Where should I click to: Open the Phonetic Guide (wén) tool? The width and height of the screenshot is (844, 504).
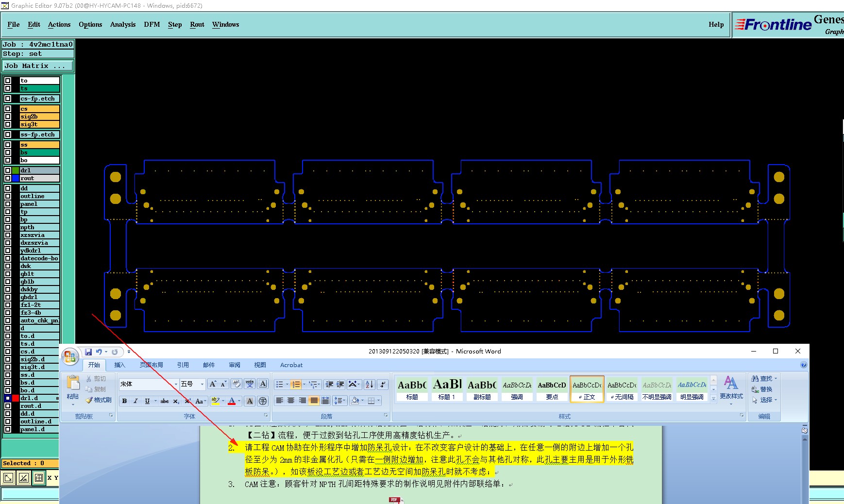point(250,384)
